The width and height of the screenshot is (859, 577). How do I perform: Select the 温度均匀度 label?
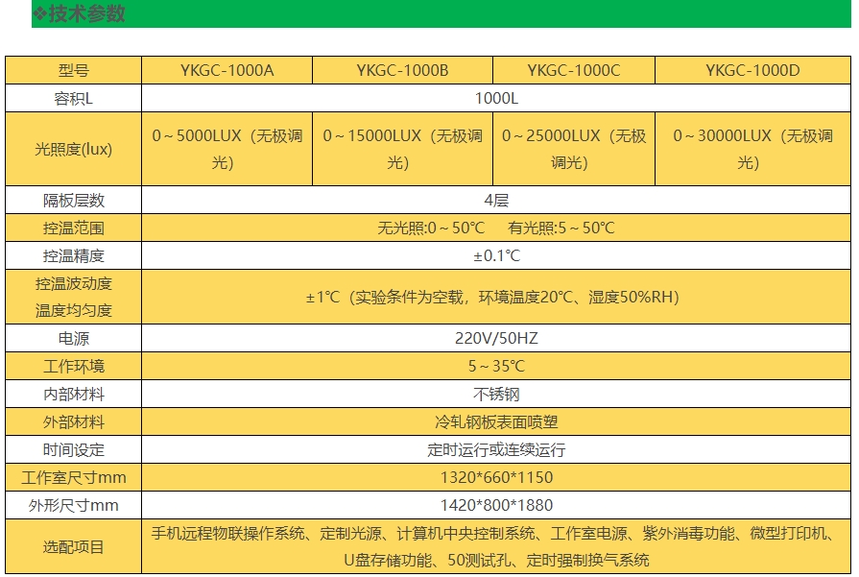click(73, 311)
